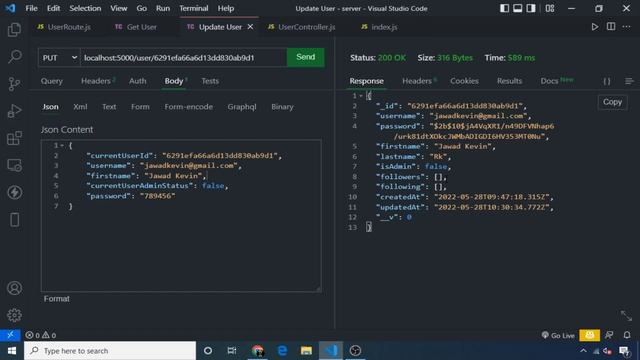Screen dimensions: 640x360
Task: Open Chrome from the taskbar
Action: (258, 351)
